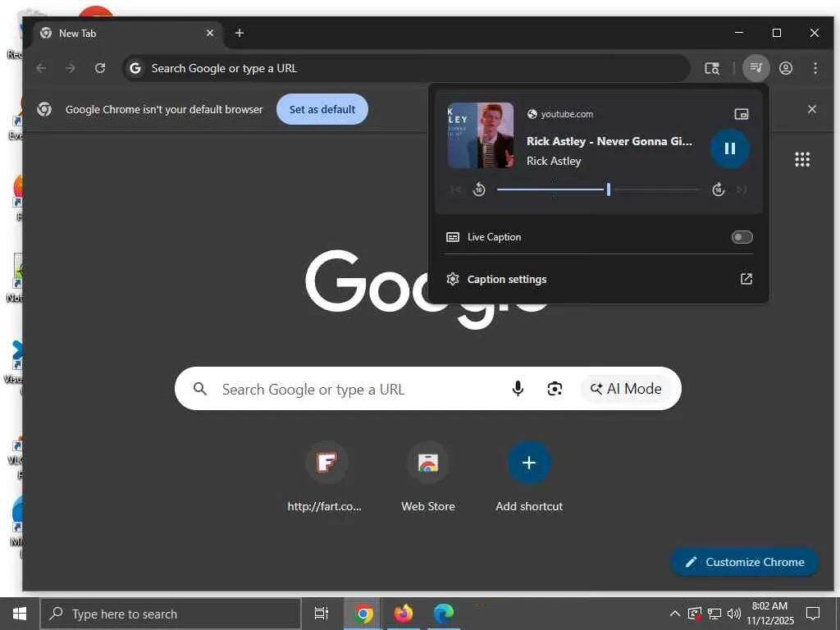
Task: Seek on the media progress slider
Action: pos(598,189)
